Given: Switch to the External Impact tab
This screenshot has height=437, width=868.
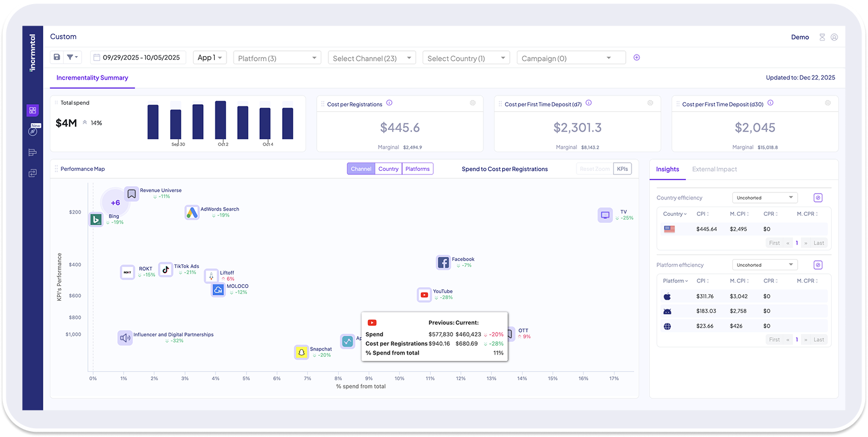Looking at the screenshot, I should 714,169.
